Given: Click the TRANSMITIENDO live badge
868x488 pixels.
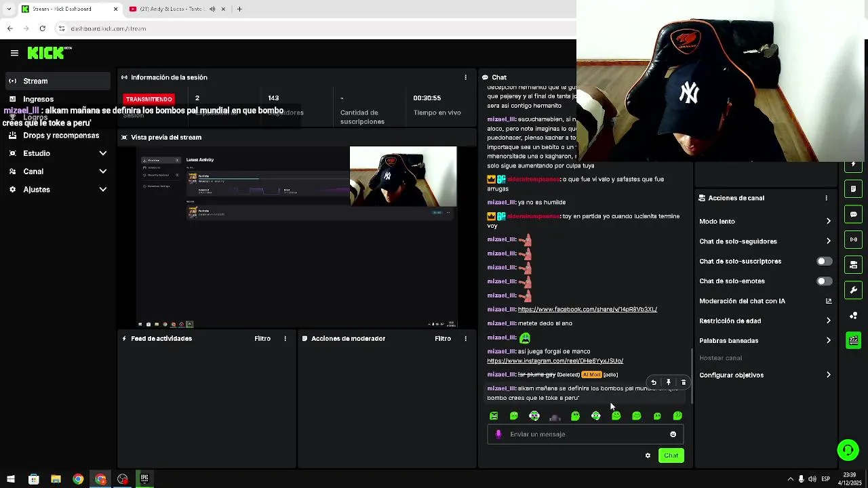Looking at the screenshot, I should (x=149, y=99).
